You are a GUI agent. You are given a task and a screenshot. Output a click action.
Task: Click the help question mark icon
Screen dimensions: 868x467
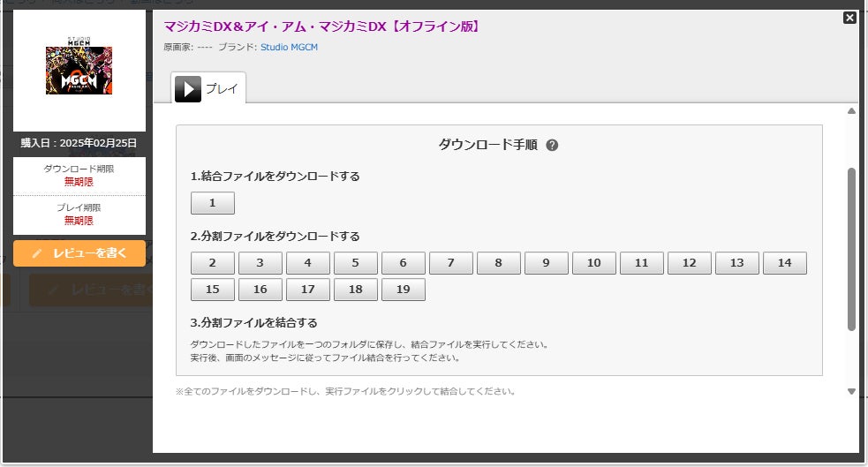(x=552, y=146)
